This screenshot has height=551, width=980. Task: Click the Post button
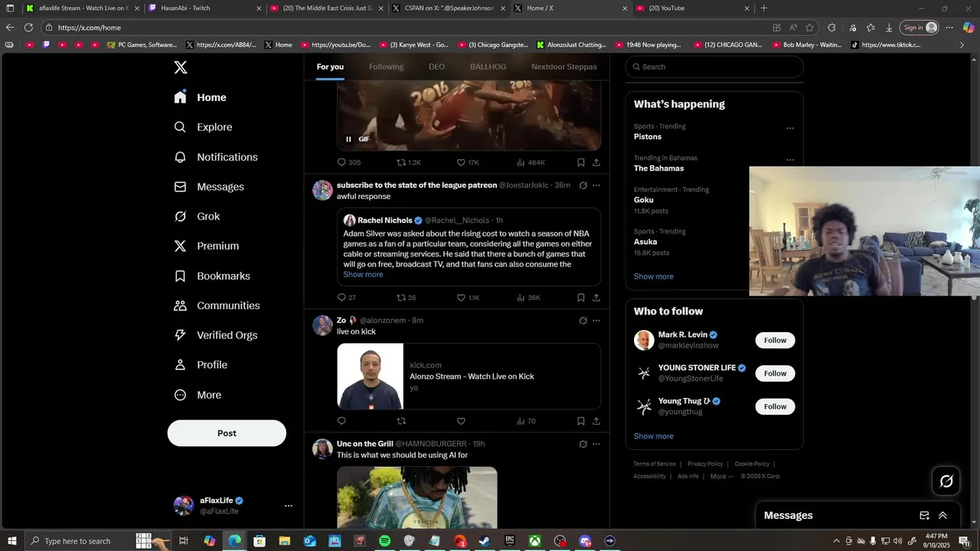pyautogui.click(x=227, y=433)
